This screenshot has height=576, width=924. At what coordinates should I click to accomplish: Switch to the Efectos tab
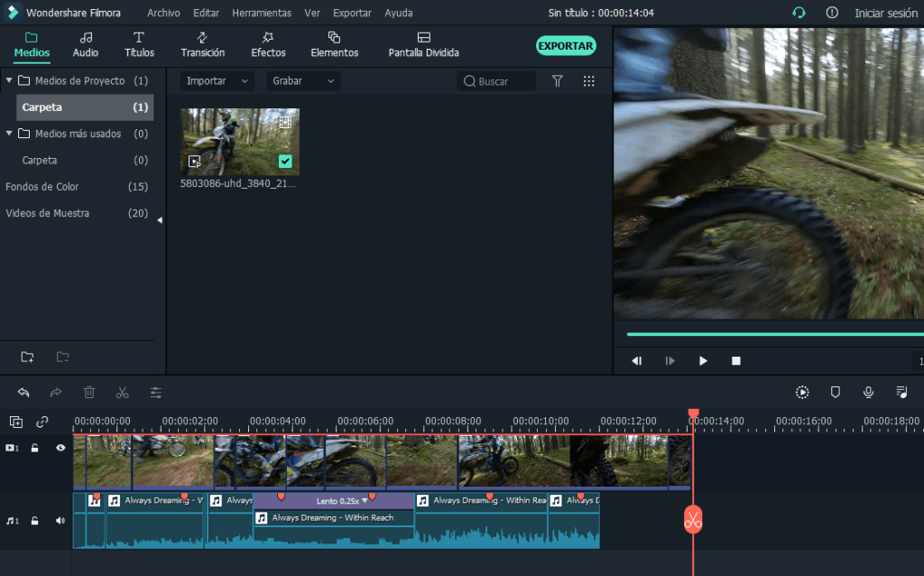click(x=268, y=44)
